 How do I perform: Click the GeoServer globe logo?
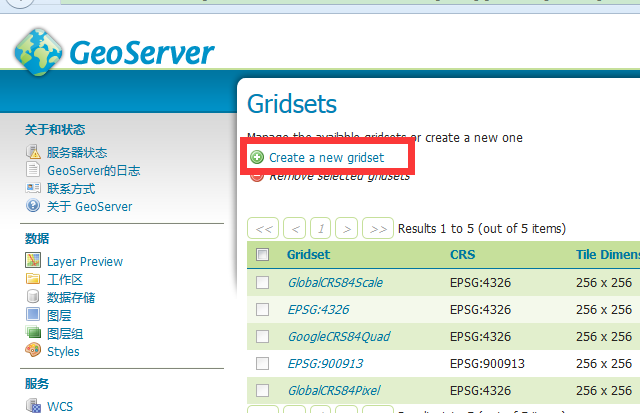coord(38,52)
